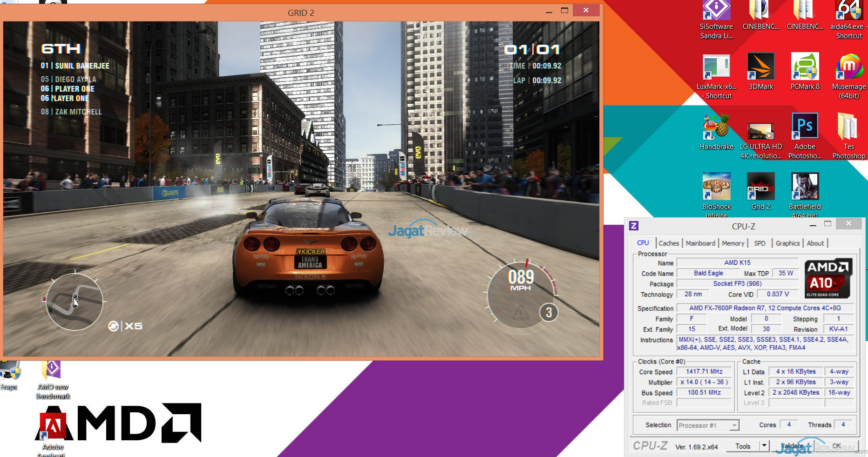Open the Battlefield 4 desktop icon

click(805, 187)
